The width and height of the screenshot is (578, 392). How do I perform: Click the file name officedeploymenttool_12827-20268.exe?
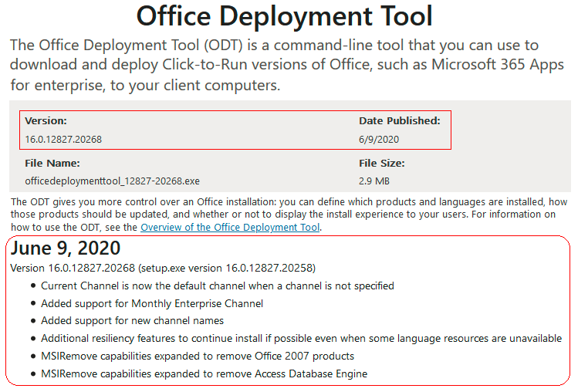click(113, 181)
